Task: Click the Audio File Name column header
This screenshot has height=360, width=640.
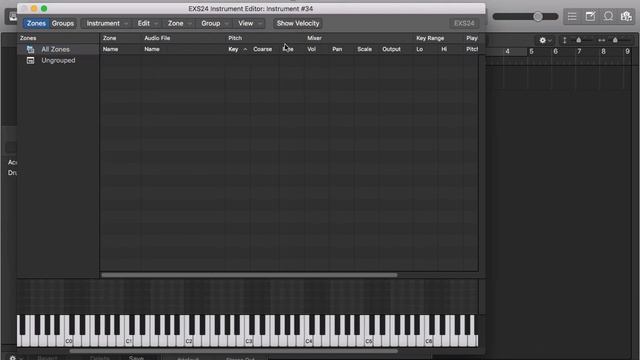Action: pyautogui.click(x=152, y=49)
